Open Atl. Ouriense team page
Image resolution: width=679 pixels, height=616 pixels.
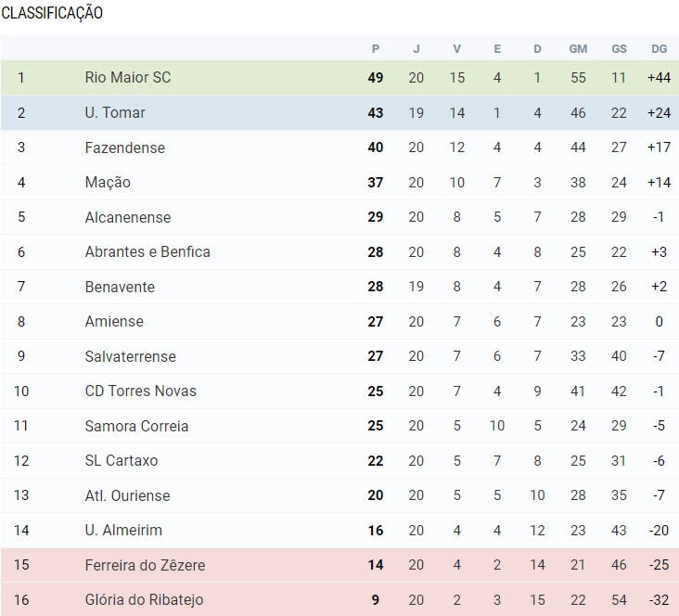(127, 496)
